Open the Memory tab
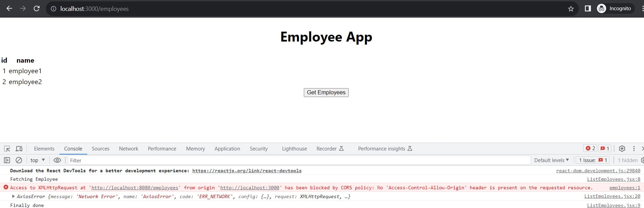The image size is (644, 208). 195,149
